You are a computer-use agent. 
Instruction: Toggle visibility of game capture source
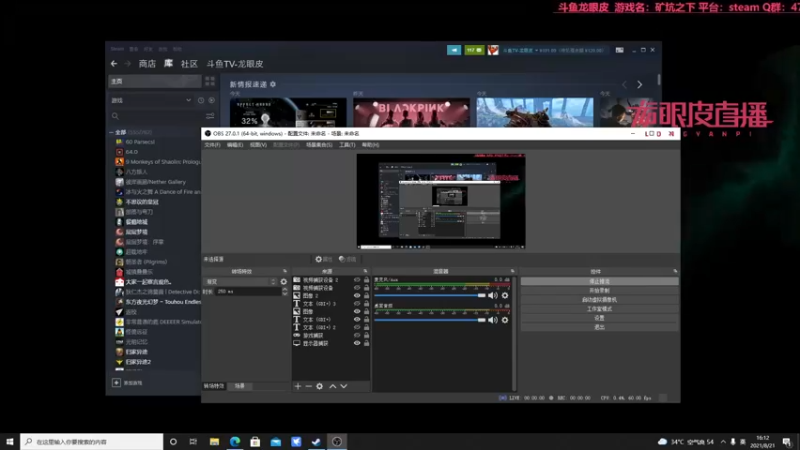pos(357,335)
